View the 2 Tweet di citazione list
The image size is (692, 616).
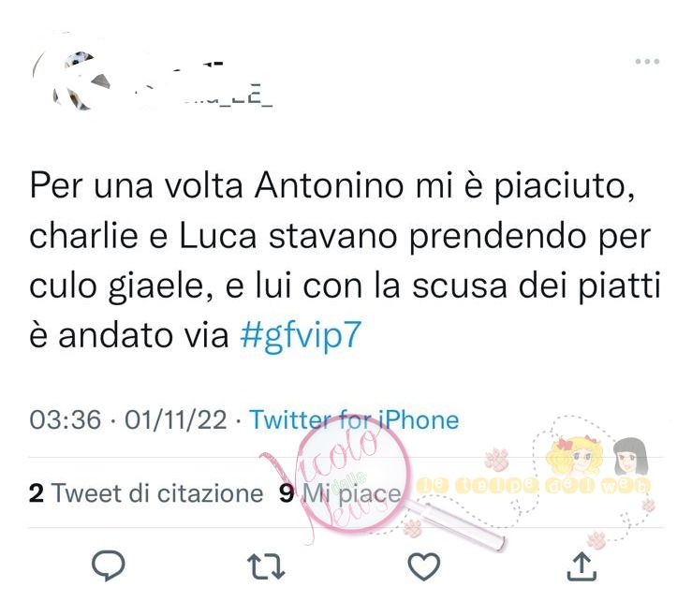[x=146, y=492]
